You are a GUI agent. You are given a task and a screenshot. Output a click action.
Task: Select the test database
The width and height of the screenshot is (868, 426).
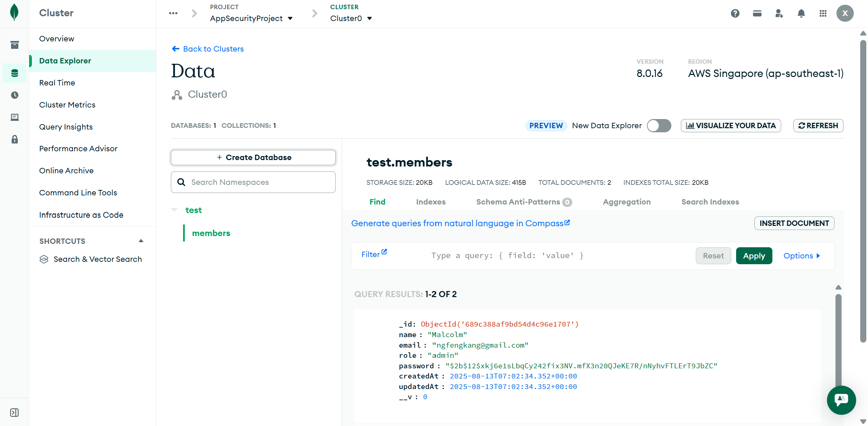coord(194,210)
